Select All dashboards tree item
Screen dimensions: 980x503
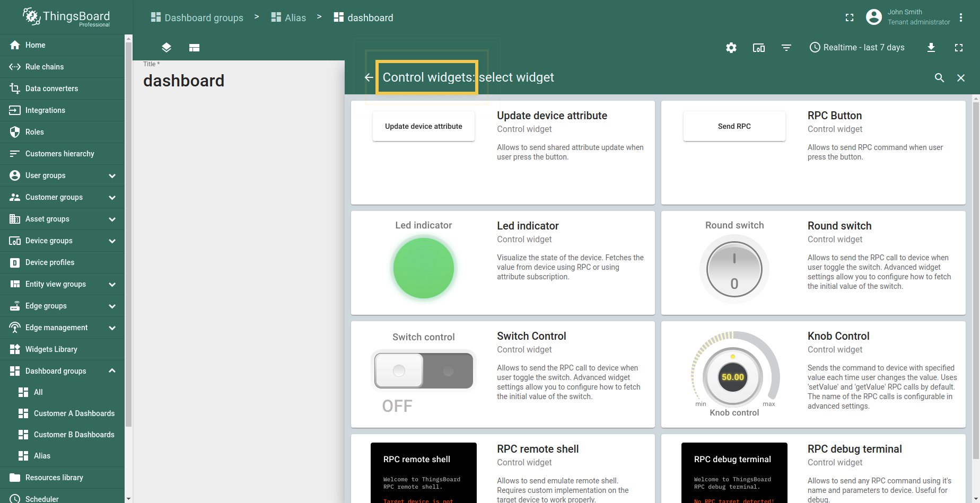(62, 392)
